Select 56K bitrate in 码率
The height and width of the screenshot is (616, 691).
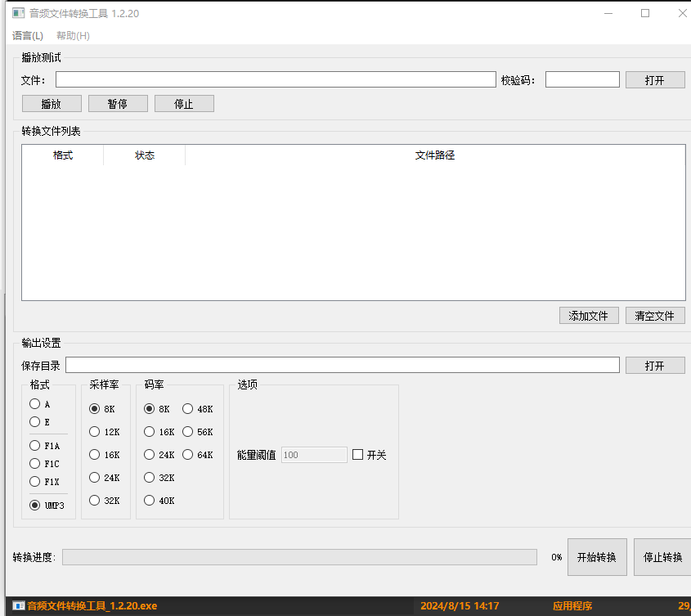coord(188,432)
